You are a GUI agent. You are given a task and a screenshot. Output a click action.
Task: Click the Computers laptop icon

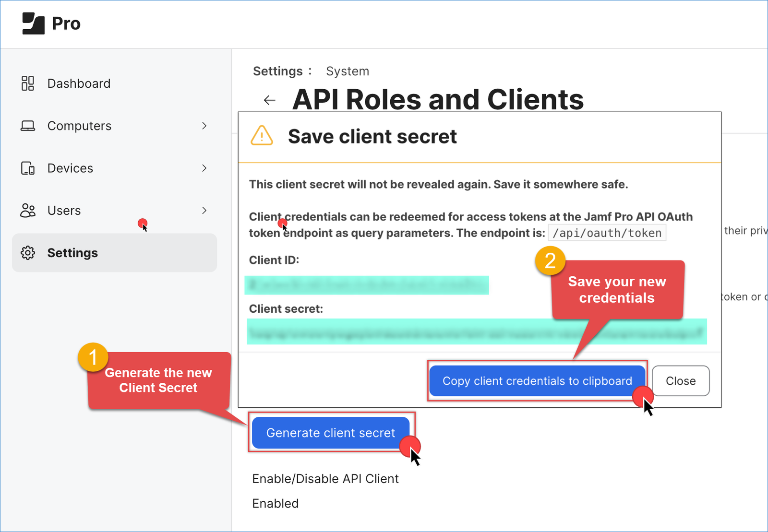[28, 126]
